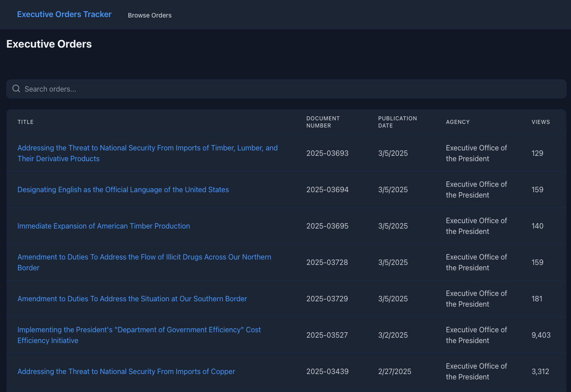Click the 9,403 views value

point(541,335)
